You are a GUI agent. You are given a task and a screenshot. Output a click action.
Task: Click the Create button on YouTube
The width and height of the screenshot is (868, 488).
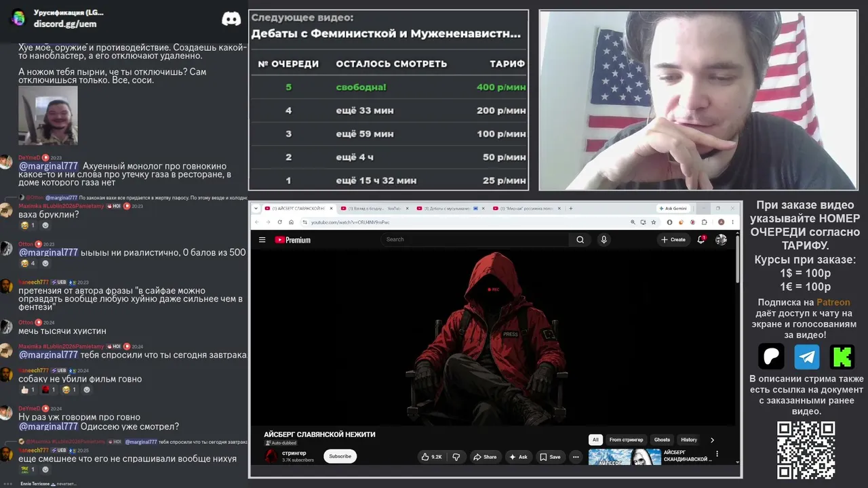673,239
